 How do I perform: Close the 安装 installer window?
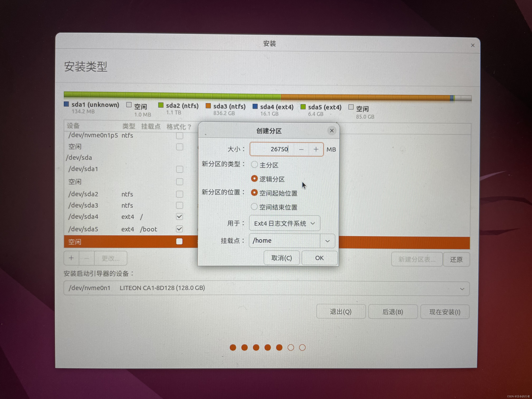click(473, 45)
